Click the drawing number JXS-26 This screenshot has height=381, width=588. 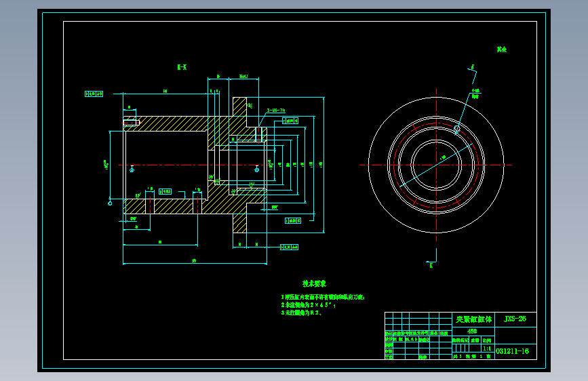515,319
